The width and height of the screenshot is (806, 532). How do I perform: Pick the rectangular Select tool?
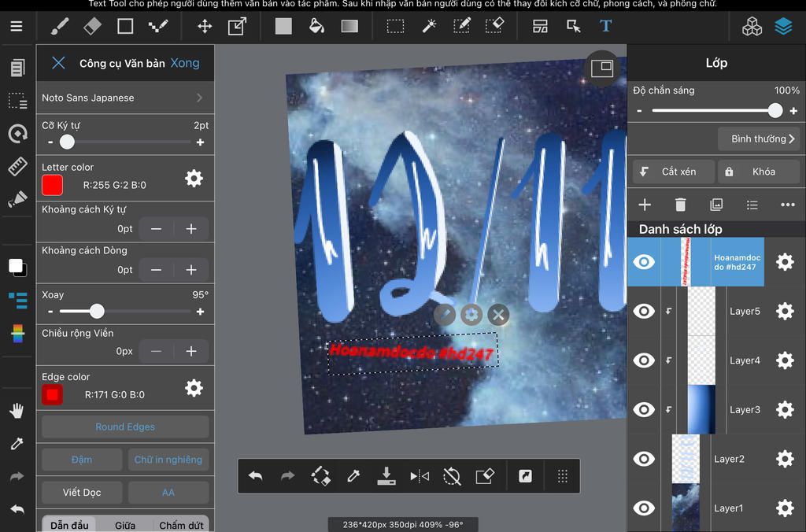click(x=395, y=26)
